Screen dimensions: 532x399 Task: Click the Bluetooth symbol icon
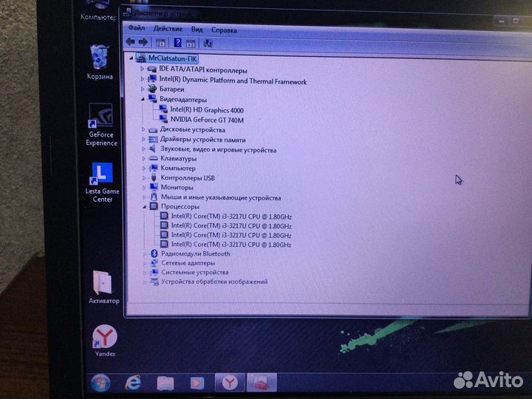click(x=154, y=253)
